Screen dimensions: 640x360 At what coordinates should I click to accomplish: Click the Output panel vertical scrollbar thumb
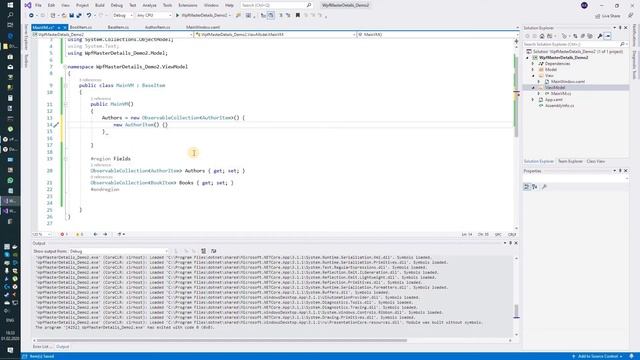tap(516, 311)
